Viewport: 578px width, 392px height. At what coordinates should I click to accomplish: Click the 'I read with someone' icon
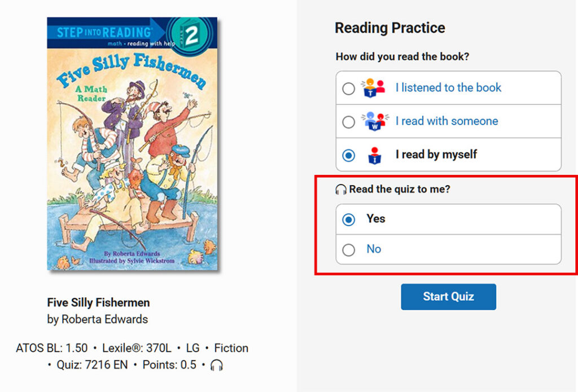pos(373,121)
